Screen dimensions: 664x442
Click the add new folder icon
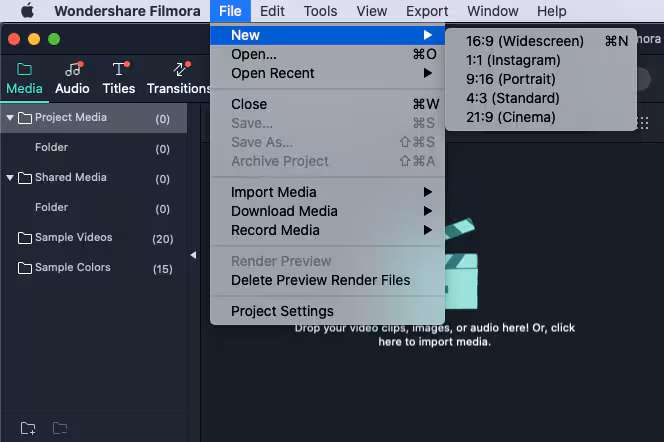click(28, 428)
